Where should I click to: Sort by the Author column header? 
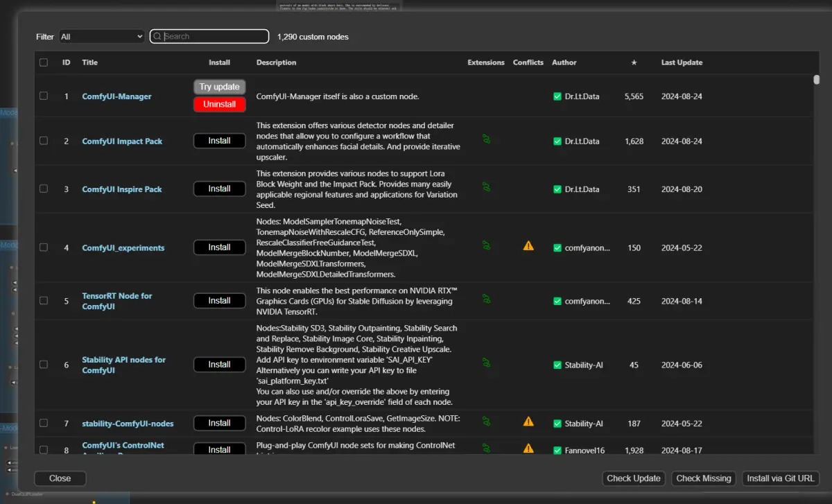pos(564,62)
